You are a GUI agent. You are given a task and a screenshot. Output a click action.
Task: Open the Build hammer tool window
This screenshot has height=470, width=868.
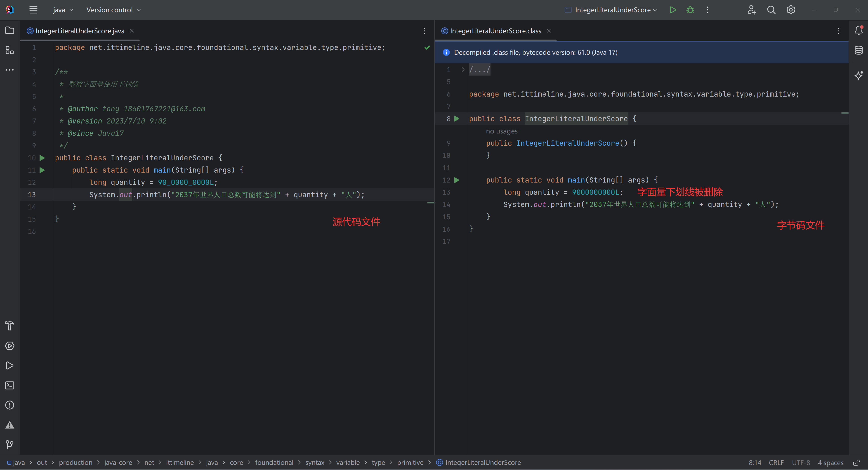[x=10, y=326]
